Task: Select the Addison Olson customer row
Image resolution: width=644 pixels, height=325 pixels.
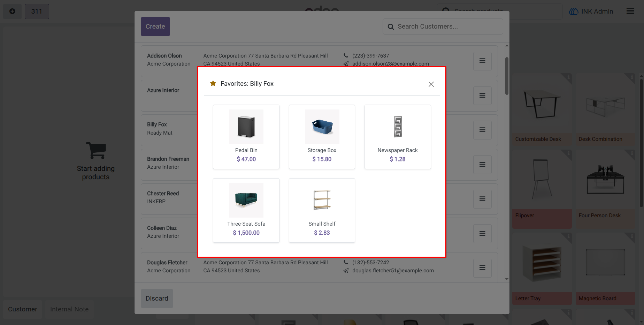Action: [x=319, y=61]
